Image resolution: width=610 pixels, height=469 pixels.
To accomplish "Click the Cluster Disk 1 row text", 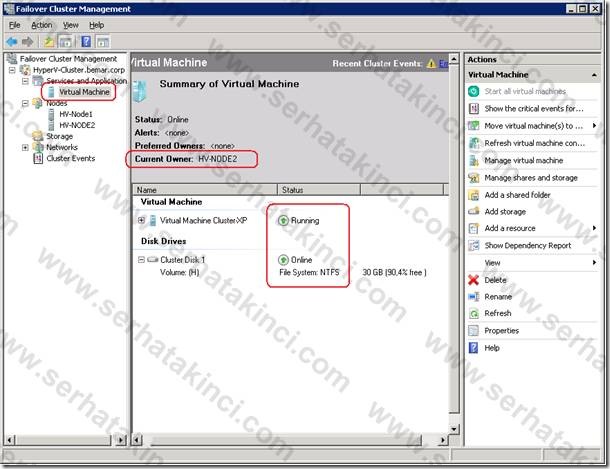I will (182, 259).
